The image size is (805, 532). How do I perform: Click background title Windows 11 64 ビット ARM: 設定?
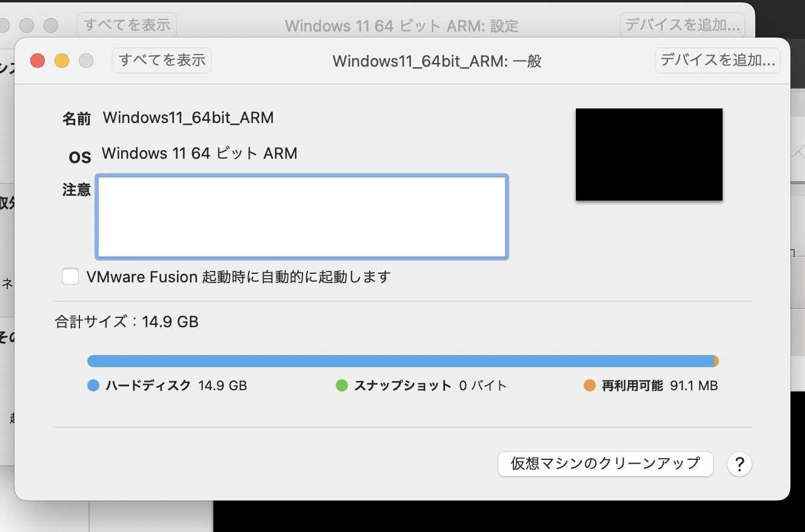pyautogui.click(x=402, y=26)
